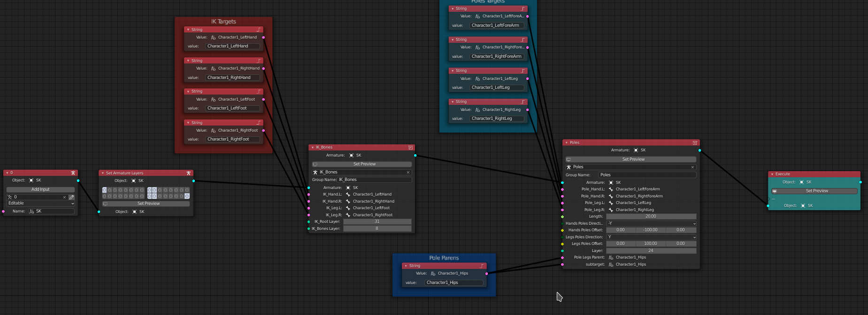Click header icon of Character1_LeftFoot String node
Viewport: 868px width, 315px height.
point(259,91)
